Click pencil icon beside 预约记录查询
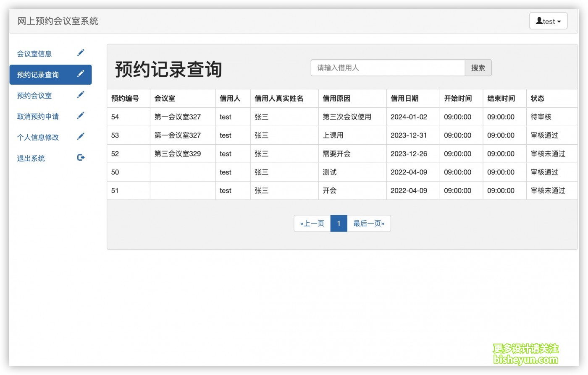Viewport: 588px width, 375px height. click(81, 74)
